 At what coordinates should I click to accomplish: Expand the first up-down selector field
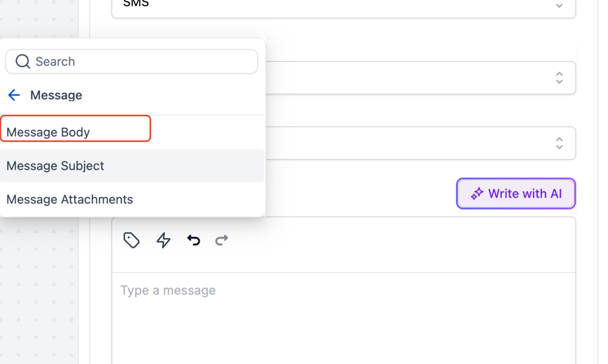pyautogui.click(x=559, y=77)
